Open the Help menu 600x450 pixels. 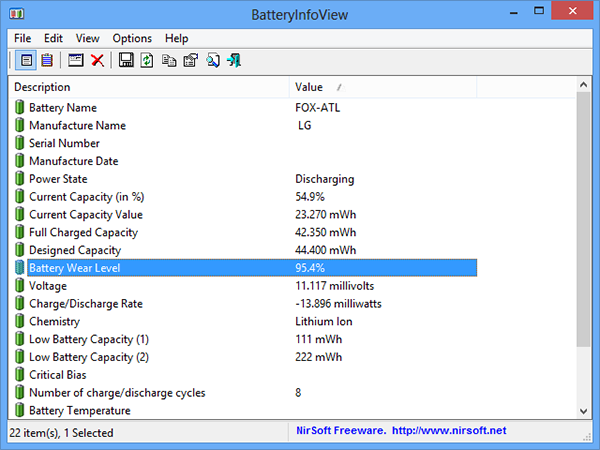point(176,38)
